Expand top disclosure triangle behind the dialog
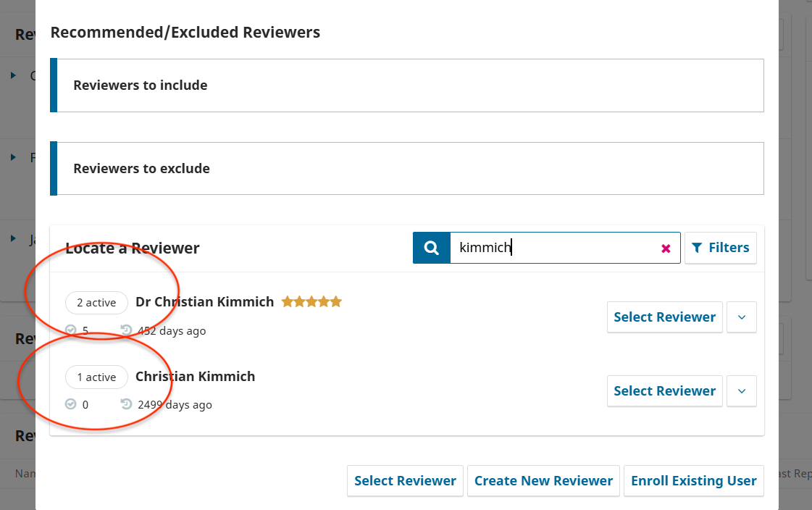Screen dimensions: 812x510 [x=13, y=75]
